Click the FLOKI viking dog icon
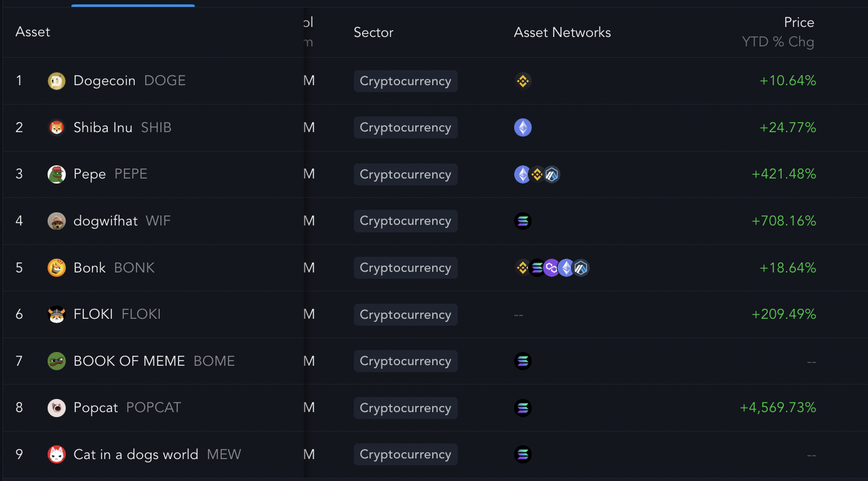The image size is (868, 481). click(x=56, y=314)
